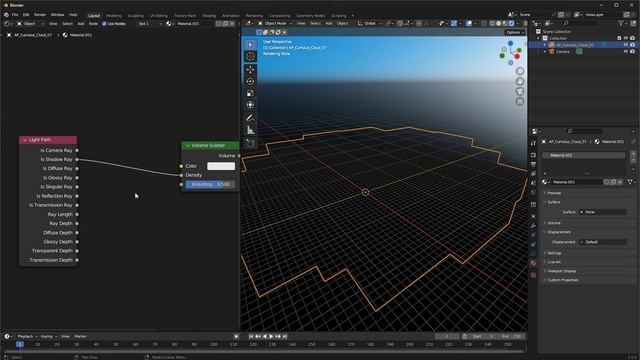The height and width of the screenshot is (360, 640).
Task: Open the Tool properties tab
Action: tap(533, 143)
